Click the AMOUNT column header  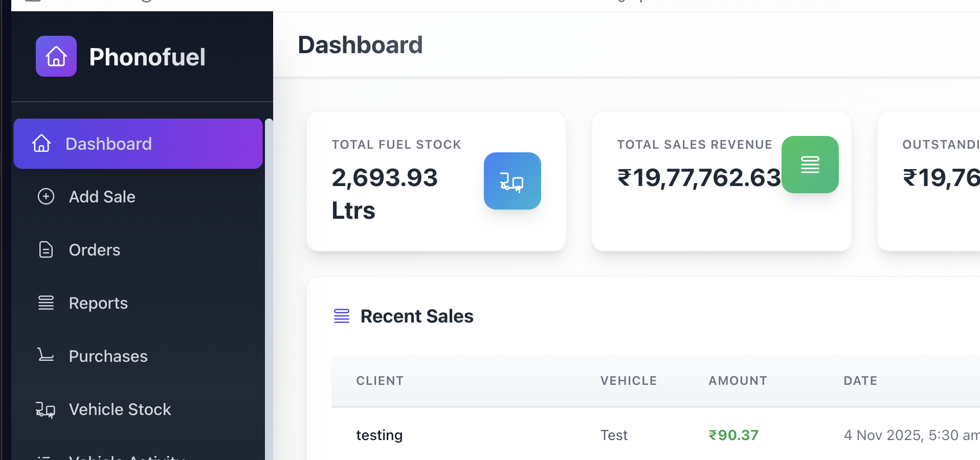tap(737, 380)
